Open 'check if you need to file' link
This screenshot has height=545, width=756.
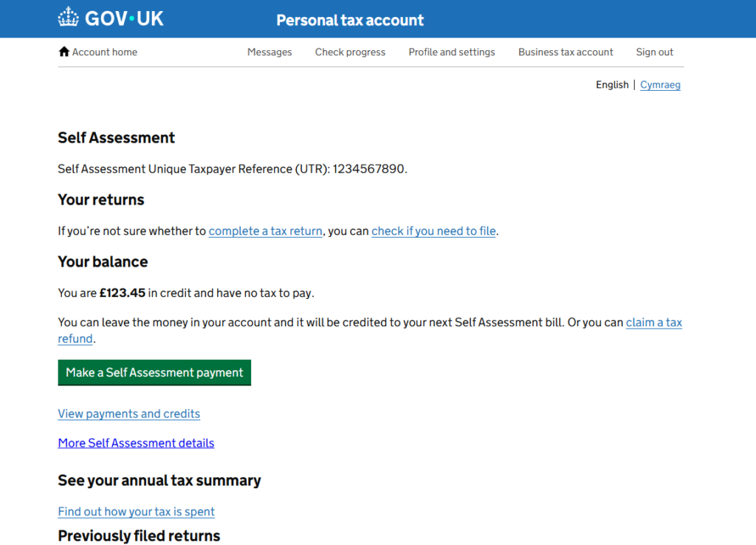click(x=433, y=231)
